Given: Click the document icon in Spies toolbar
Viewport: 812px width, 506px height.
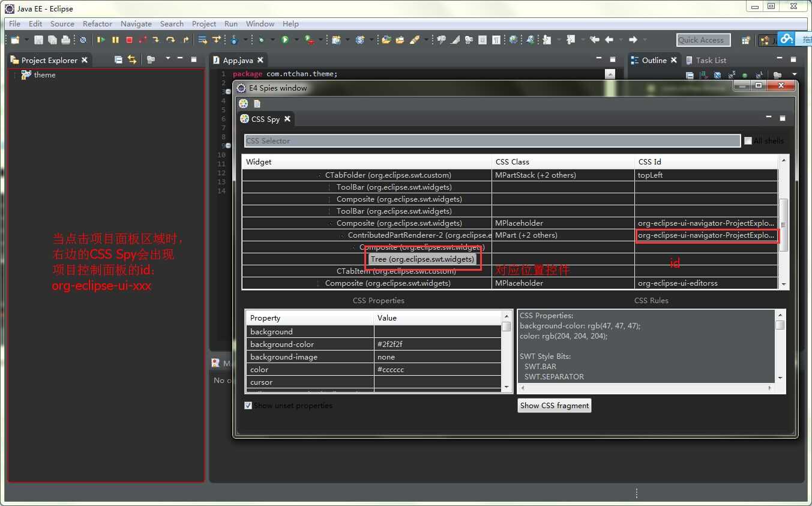Looking at the screenshot, I should (x=257, y=103).
